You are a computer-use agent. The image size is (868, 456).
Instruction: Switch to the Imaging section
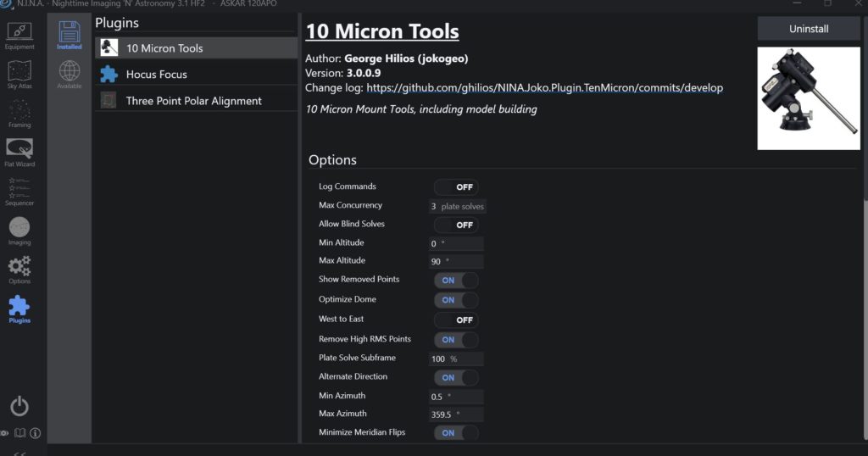pos(19,231)
